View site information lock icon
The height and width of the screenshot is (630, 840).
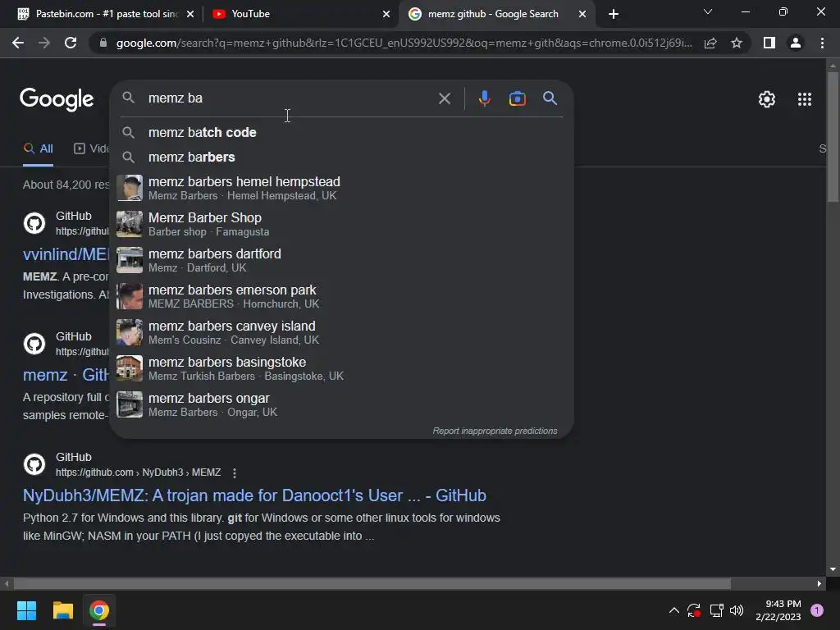(x=103, y=43)
